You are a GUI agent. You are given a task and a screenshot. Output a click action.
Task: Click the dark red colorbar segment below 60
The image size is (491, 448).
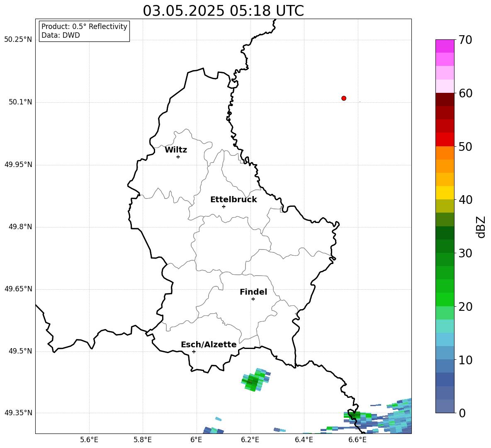[445, 99]
